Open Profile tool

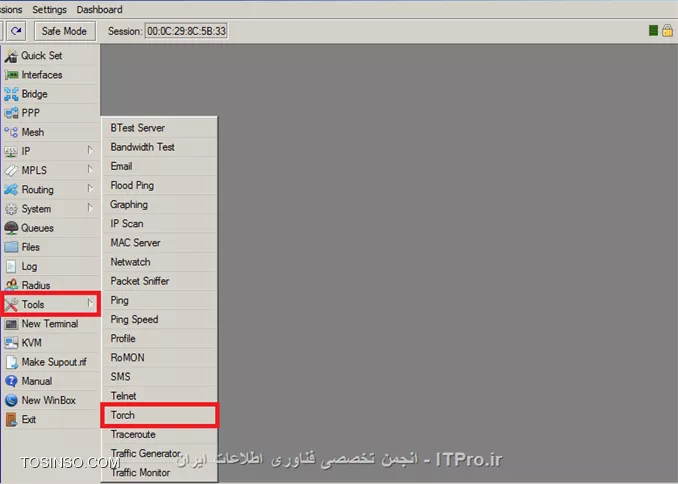pos(160,339)
